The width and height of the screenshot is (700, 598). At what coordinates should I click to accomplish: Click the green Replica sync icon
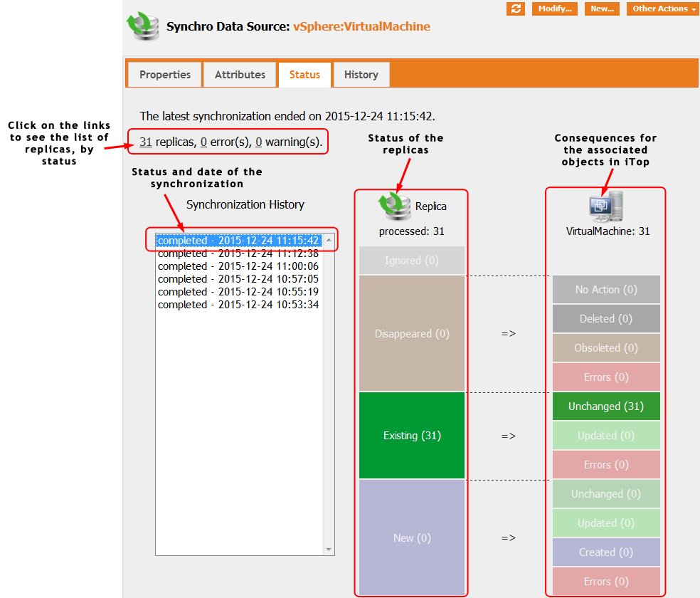[x=396, y=207]
